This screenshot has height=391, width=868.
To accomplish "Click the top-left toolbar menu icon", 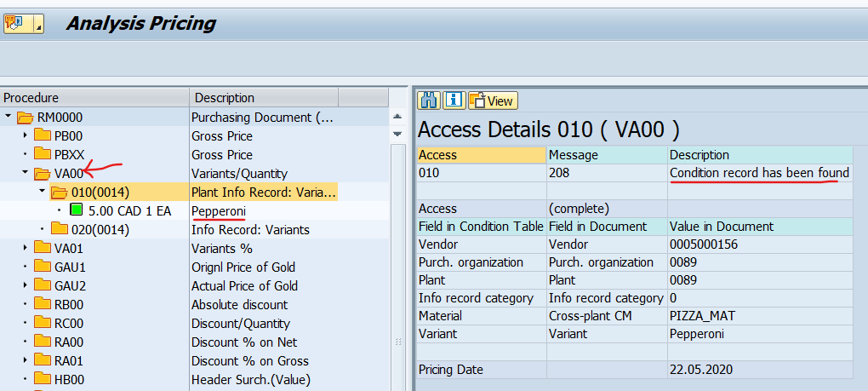I will [17, 24].
